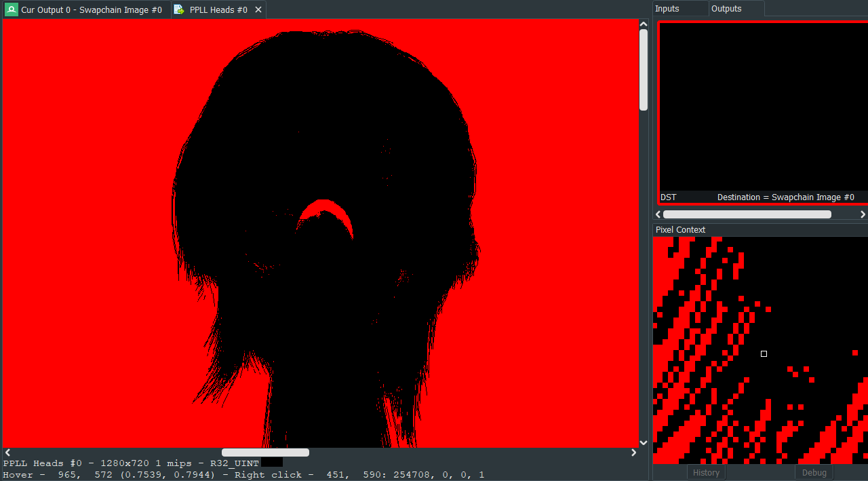Click right arrow under output thumbnails

863,214
